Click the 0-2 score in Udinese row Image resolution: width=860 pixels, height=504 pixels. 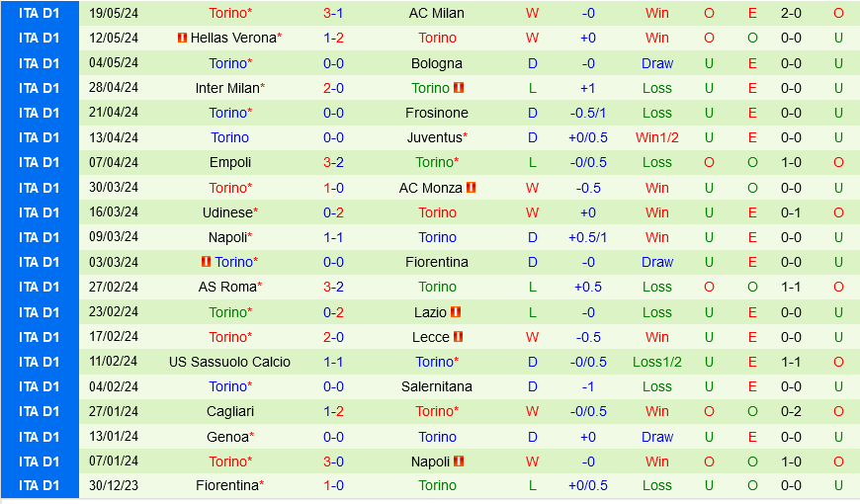333,212
